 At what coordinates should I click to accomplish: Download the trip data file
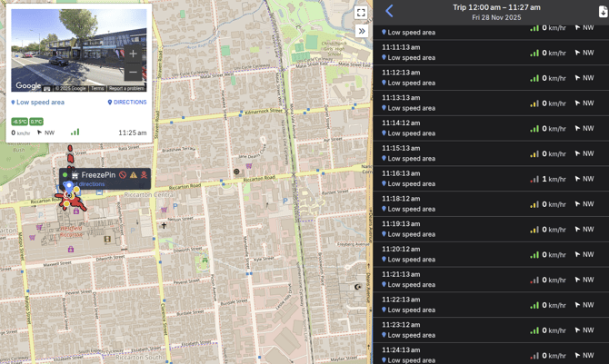click(602, 12)
